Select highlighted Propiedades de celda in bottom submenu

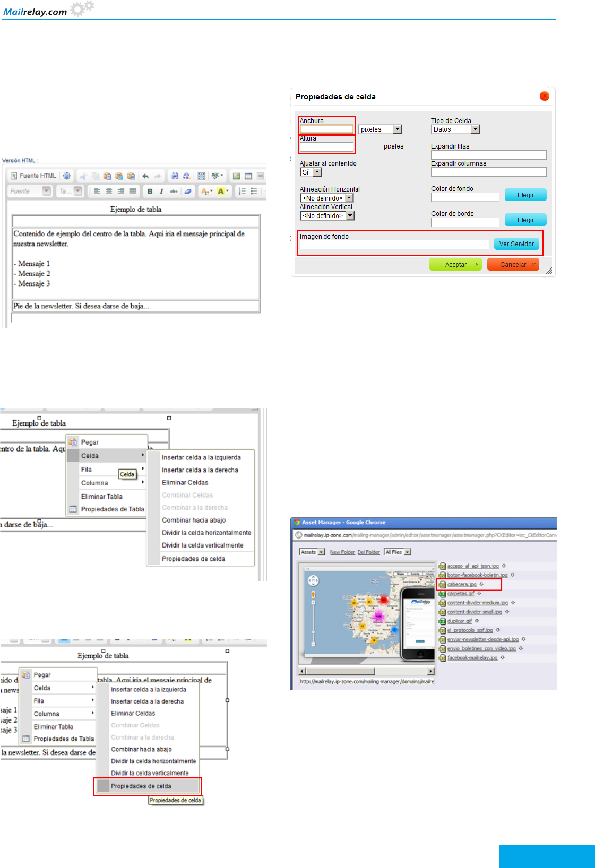point(147,786)
